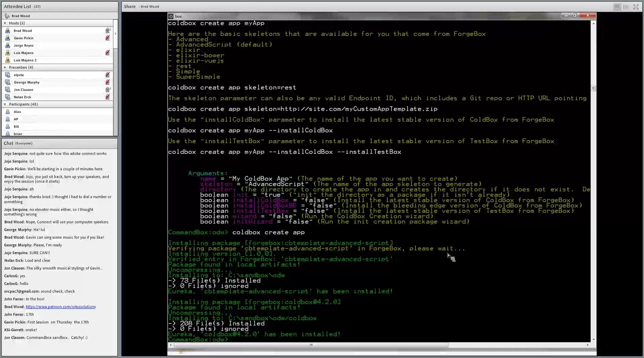
Task: Click the muted microphone icon beside elpete
Action: [108, 75]
